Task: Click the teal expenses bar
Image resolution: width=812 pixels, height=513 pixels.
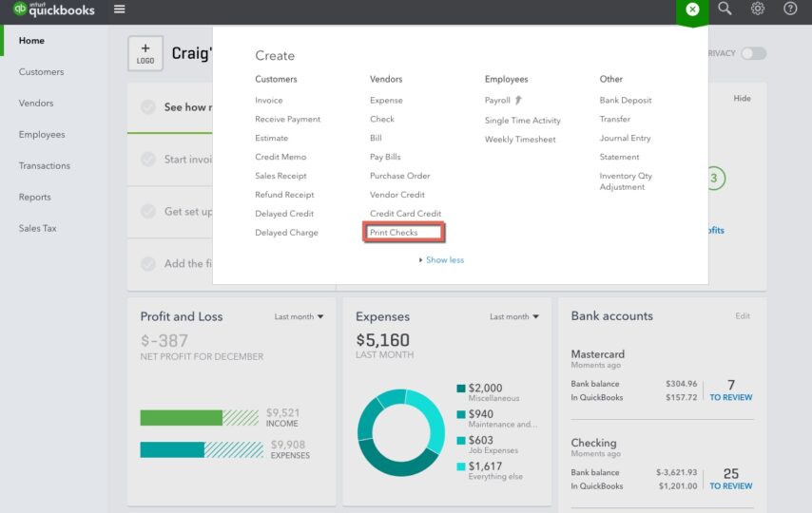Action: tap(172, 450)
